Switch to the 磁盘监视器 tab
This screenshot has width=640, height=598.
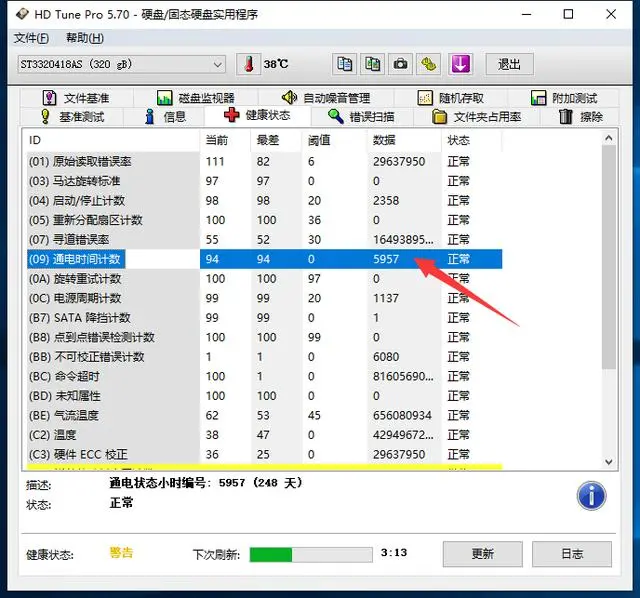tap(196, 98)
